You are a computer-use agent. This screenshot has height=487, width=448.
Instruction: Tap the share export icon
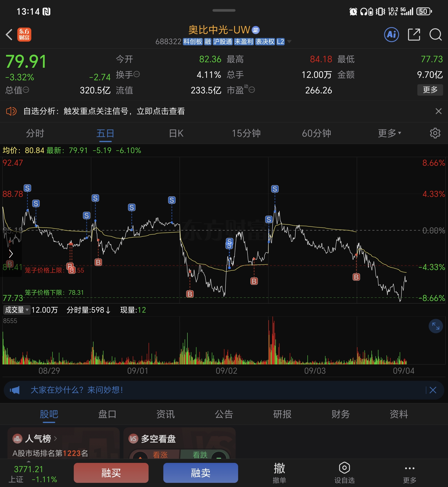414,34
